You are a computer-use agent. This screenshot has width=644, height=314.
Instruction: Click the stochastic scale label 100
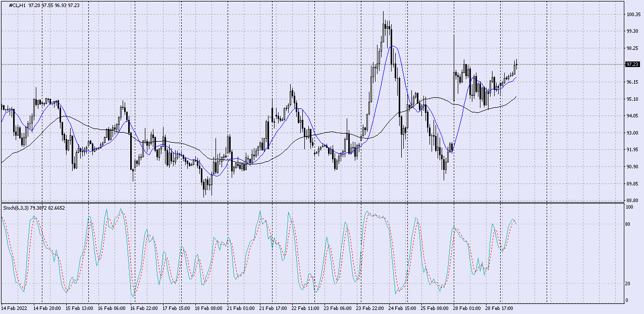(x=630, y=207)
